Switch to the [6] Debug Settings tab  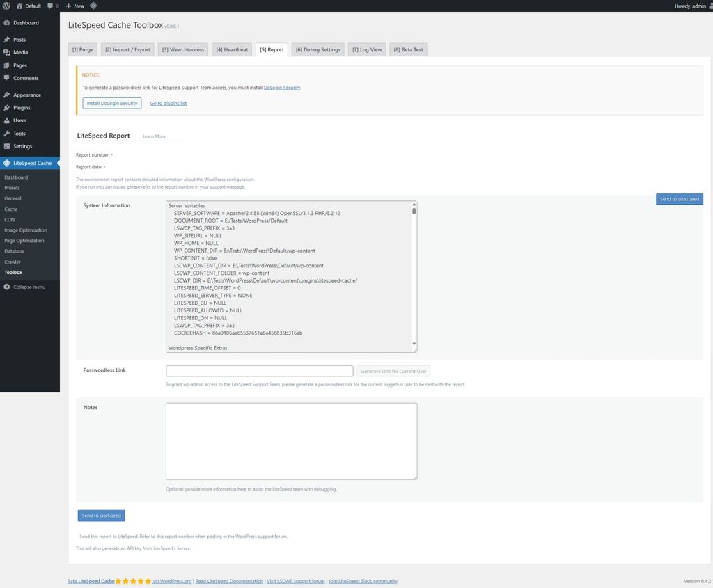point(318,49)
